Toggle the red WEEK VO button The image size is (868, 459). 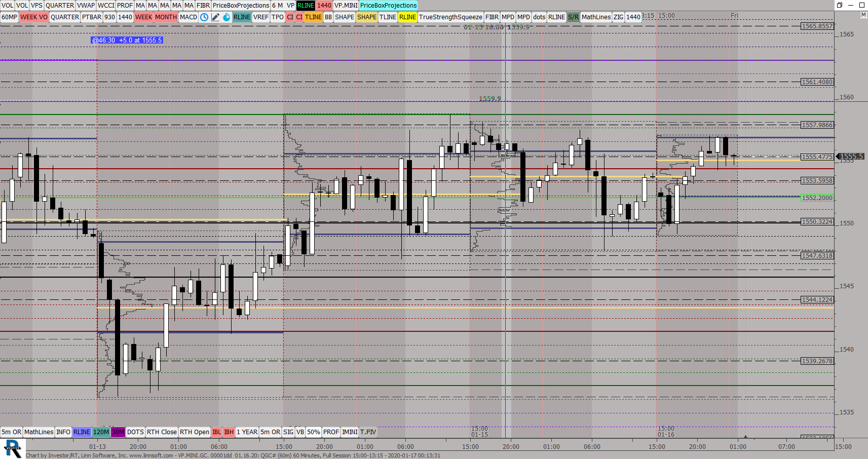pyautogui.click(x=34, y=17)
